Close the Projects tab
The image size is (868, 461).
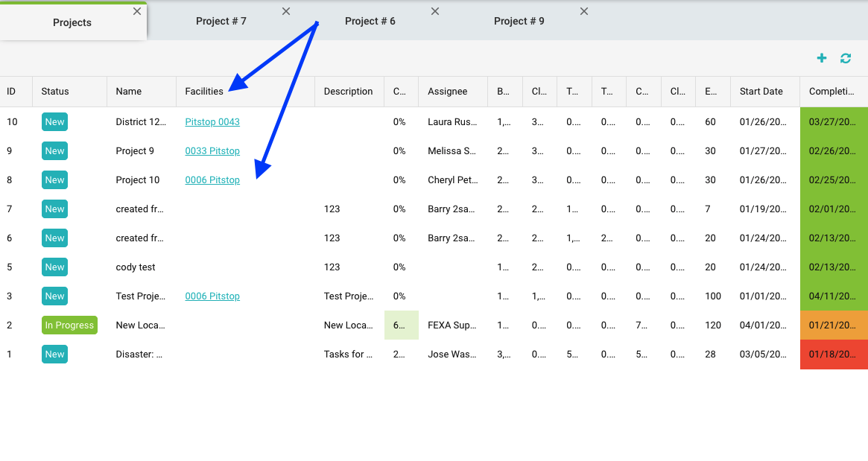(137, 11)
